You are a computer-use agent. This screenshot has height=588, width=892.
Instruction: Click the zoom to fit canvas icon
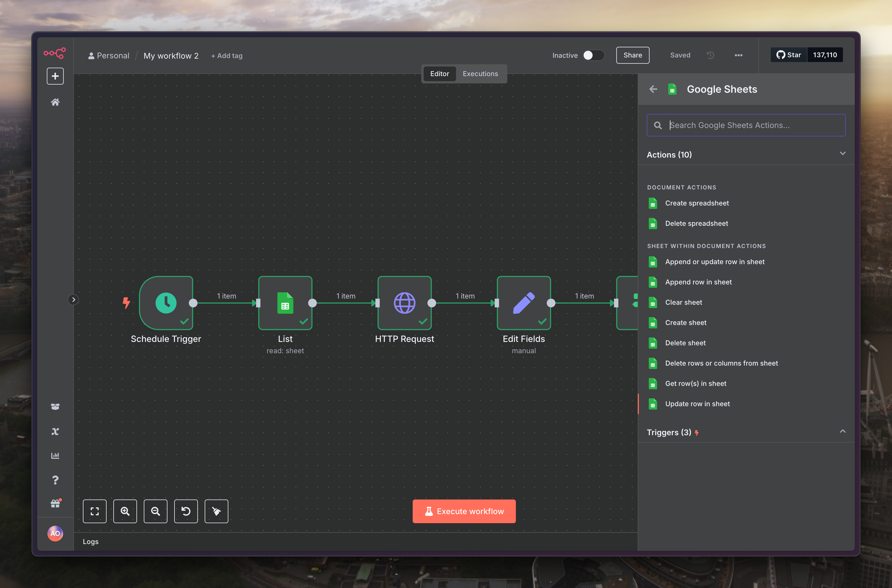pyautogui.click(x=94, y=511)
